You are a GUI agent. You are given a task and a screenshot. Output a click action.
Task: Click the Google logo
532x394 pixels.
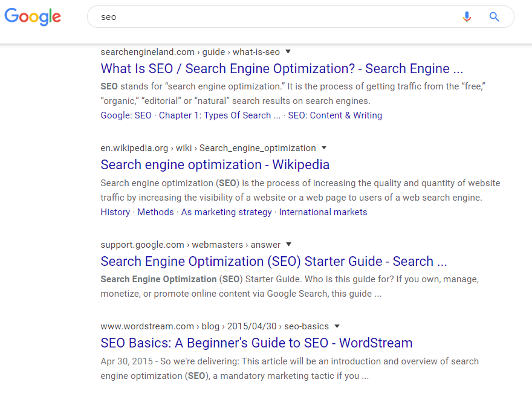coord(33,16)
